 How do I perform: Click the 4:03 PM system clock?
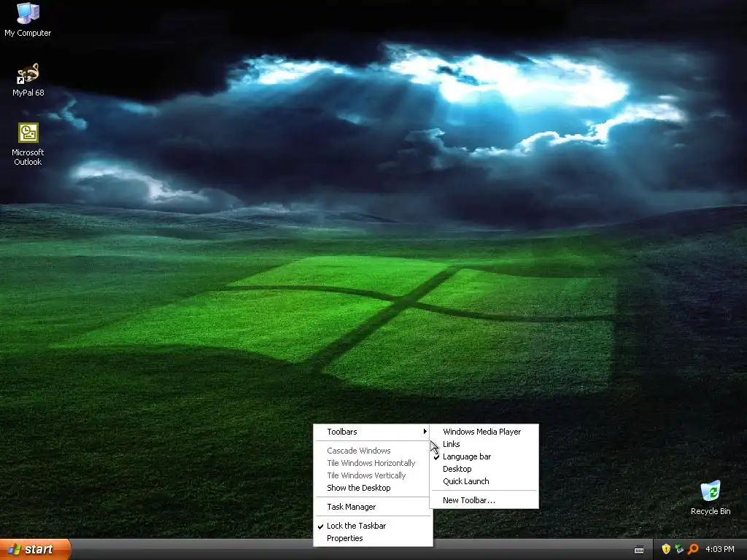click(720, 549)
